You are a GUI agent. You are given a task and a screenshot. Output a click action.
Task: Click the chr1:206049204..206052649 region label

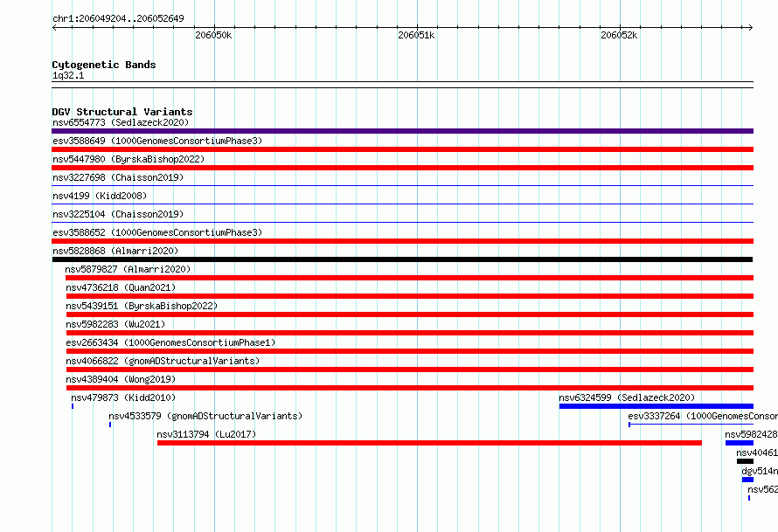[x=118, y=18]
